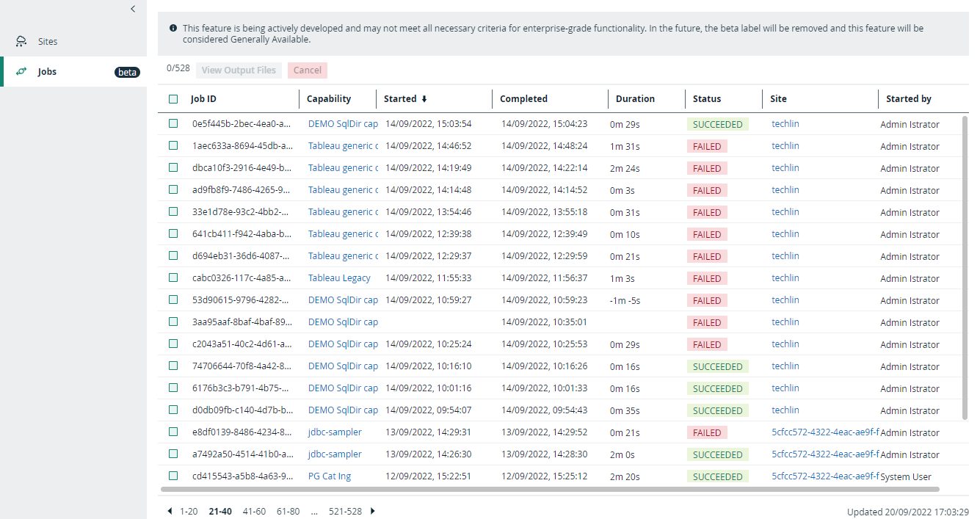The height and width of the screenshot is (519, 980).
Task: Go to previous page using left arrow
Action: [x=170, y=511]
